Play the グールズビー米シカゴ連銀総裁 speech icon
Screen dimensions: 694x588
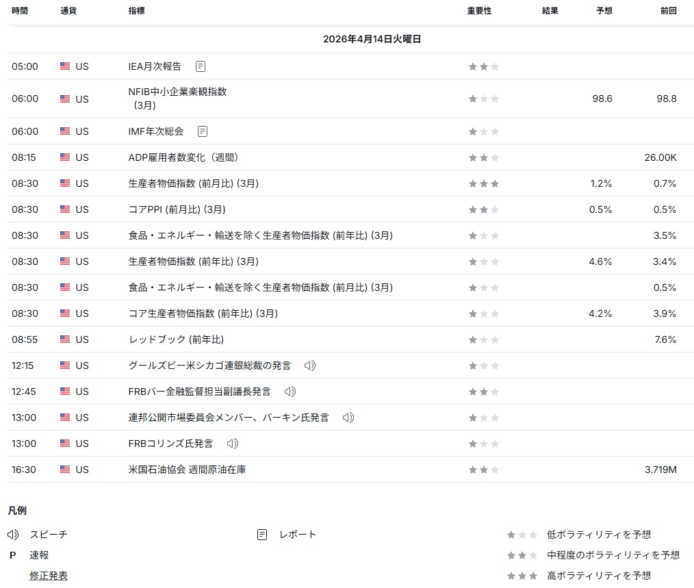pos(310,365)
